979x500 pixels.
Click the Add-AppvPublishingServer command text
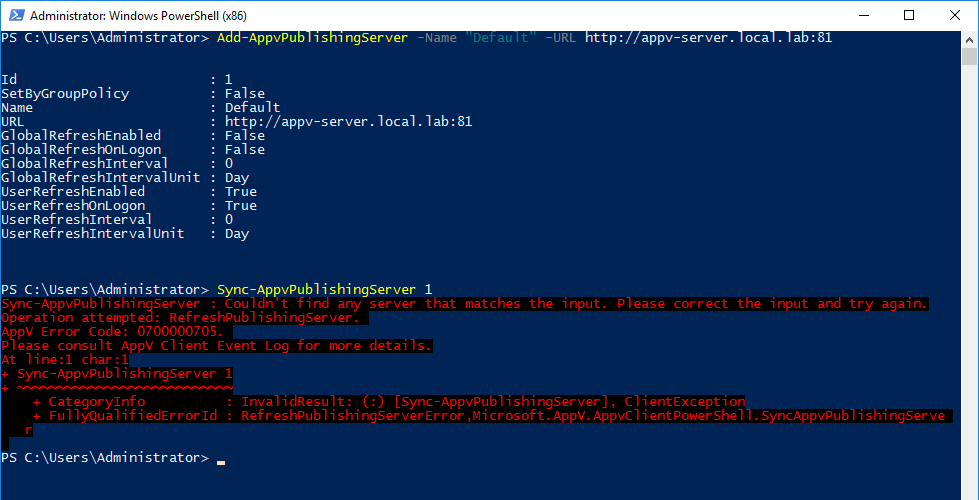[x=313, y=38]
